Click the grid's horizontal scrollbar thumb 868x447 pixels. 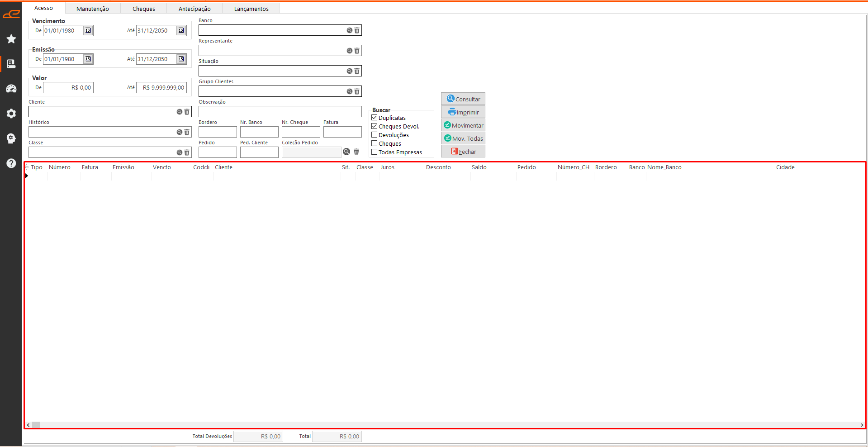pos(36,425)
